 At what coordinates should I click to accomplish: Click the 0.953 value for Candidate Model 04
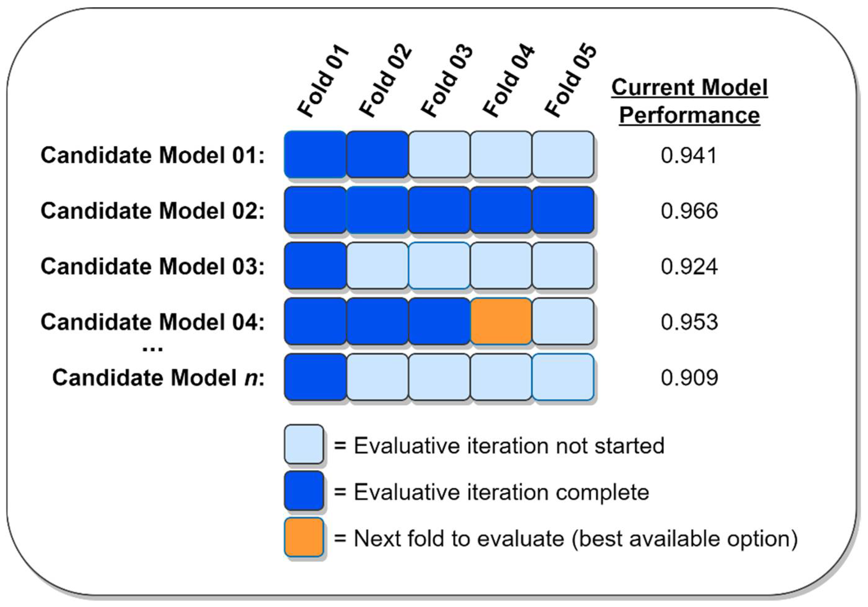click(x=689, y=322)
